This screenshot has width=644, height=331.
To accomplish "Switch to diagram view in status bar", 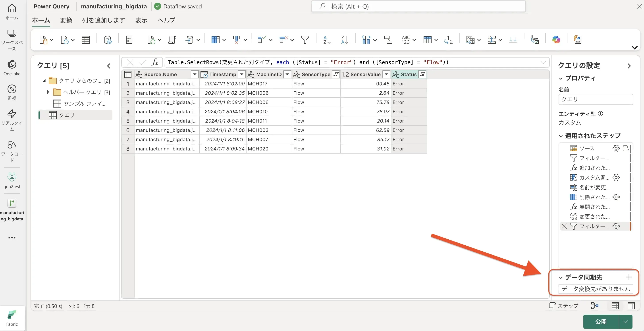I will pos(595,306).
